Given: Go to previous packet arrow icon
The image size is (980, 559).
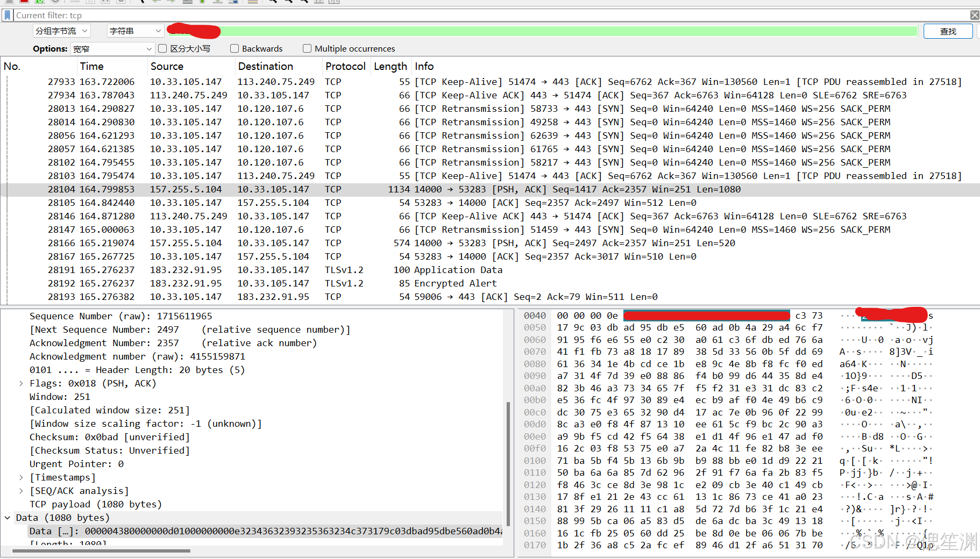Looking at the screenshot, I should [x=155, y=2].
